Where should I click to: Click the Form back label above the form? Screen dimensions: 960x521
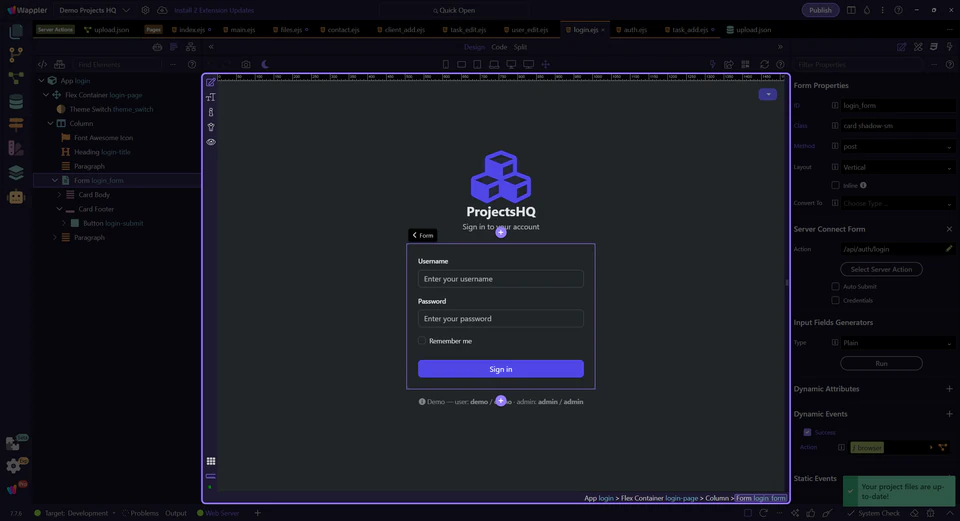point(422,235)
